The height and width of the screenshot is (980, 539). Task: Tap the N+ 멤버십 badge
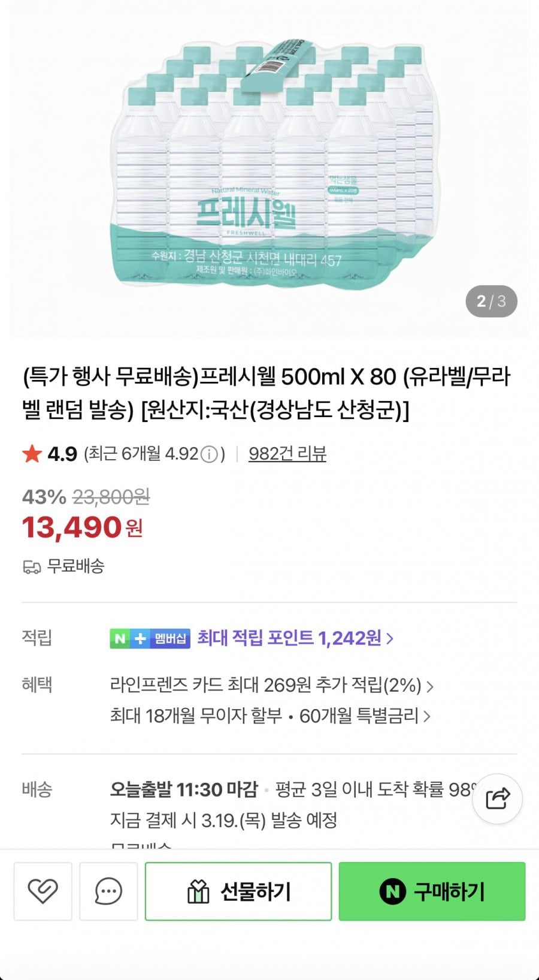pyautogui.click(x=150, y=638)
